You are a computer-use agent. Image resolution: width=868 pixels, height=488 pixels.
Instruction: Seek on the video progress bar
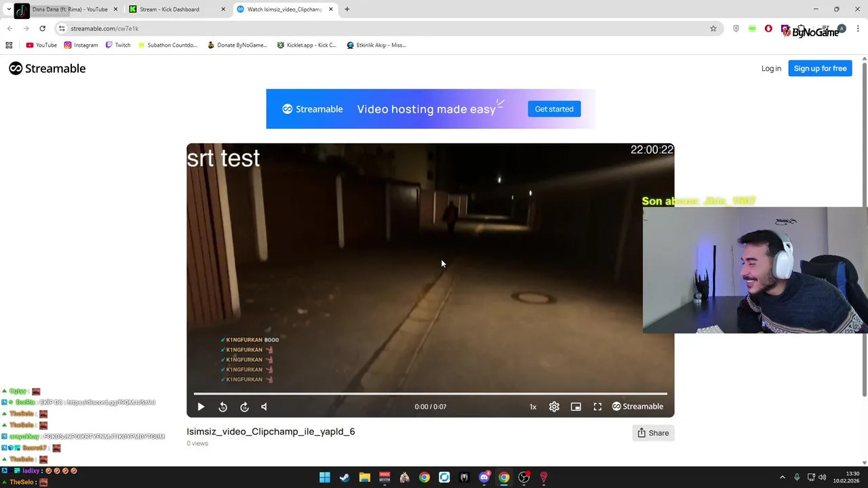(x=430, y=393)
